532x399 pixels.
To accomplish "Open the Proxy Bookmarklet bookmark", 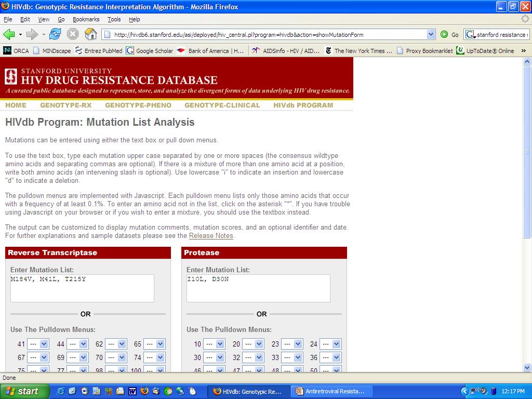I will 425,51.
